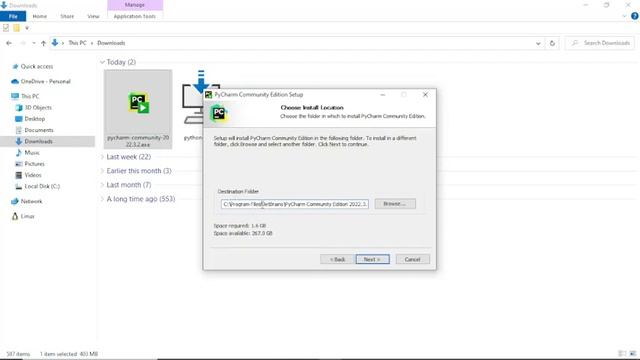The image size is (640, 360).
Task: Click the setup title bar icon
Action: [208, 95]
